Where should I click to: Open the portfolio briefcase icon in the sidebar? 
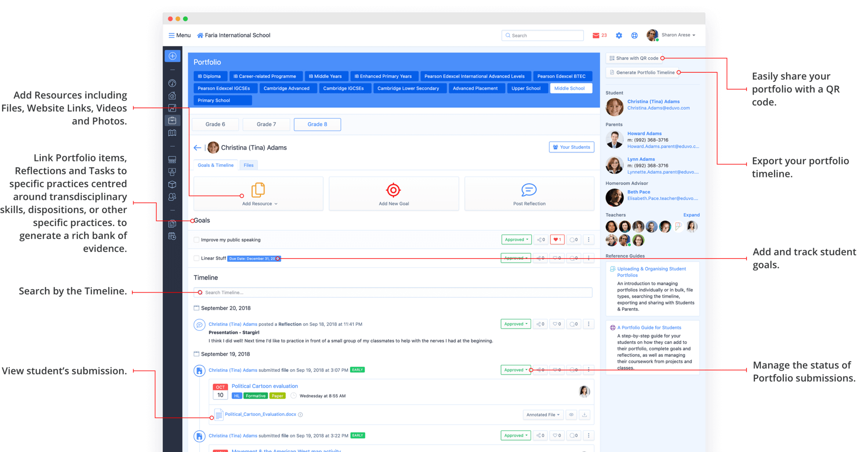tap(172, 120)
